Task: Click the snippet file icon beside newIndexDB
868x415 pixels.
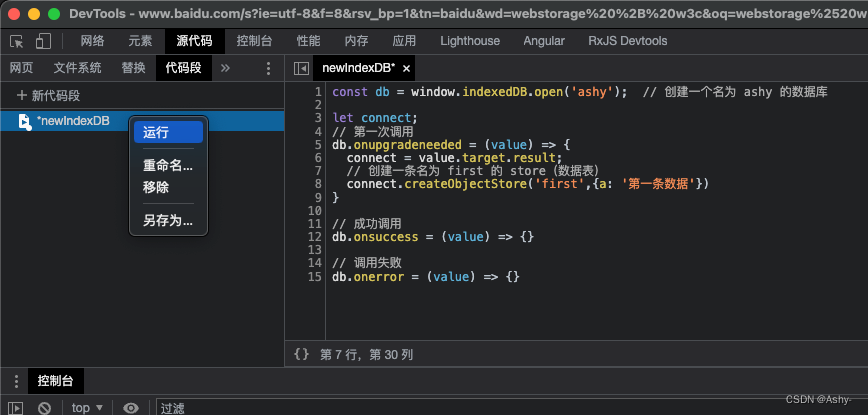Action: pos(24,122)
